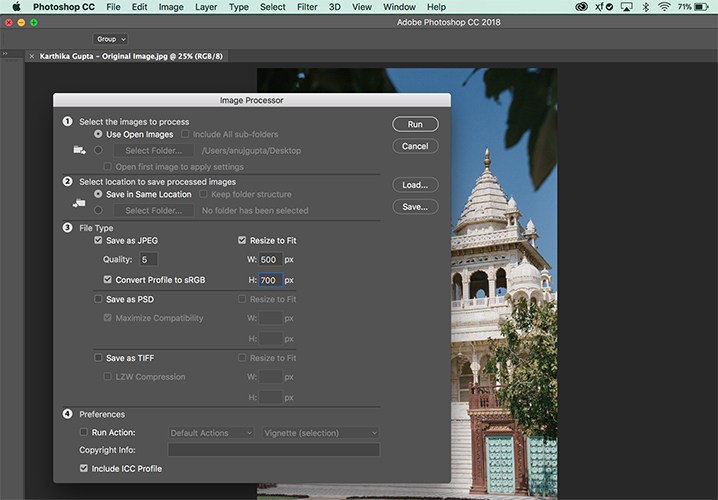Screen dimensions: 718x500
Task: Click the save location folder icon in section 2
Action: click(x=79, y=203)
